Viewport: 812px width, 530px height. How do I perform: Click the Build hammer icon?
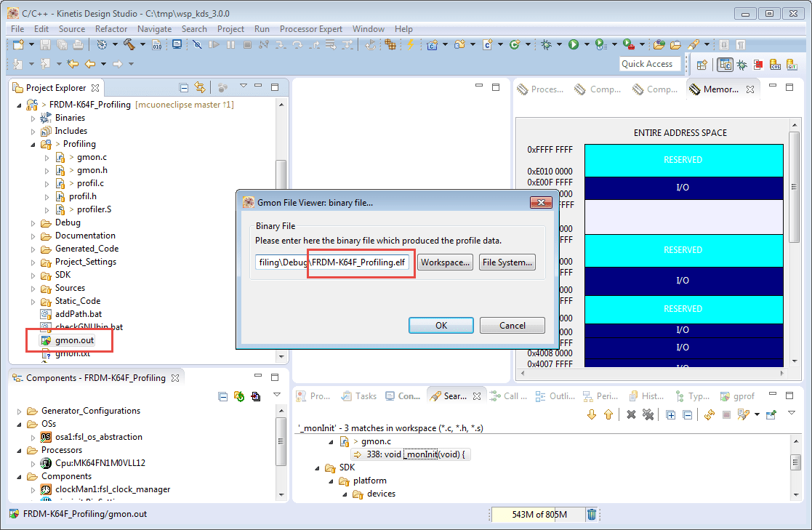[129, 44]
